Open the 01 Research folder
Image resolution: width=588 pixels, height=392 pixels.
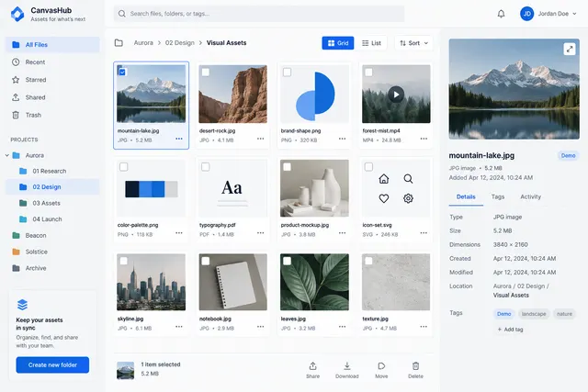[52, 172]
